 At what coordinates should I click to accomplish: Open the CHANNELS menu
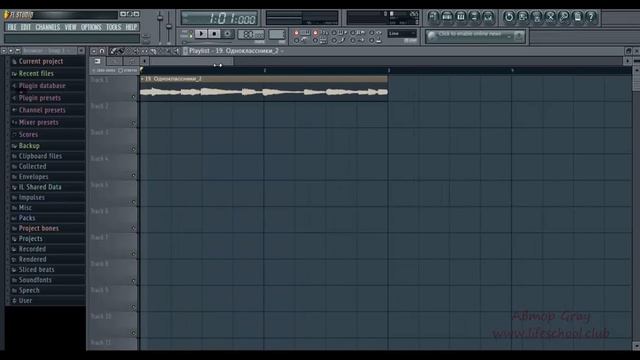pos(48,27)
